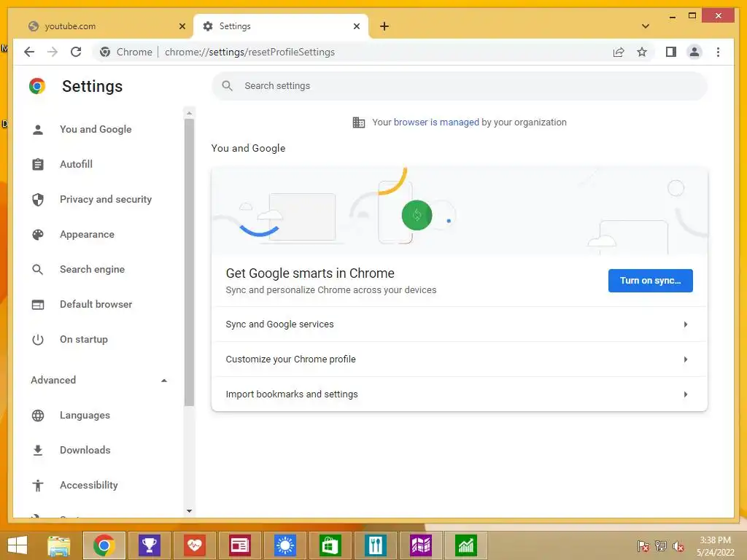Open the trophy Sports app on taskbar

click(x=149, y=545)
